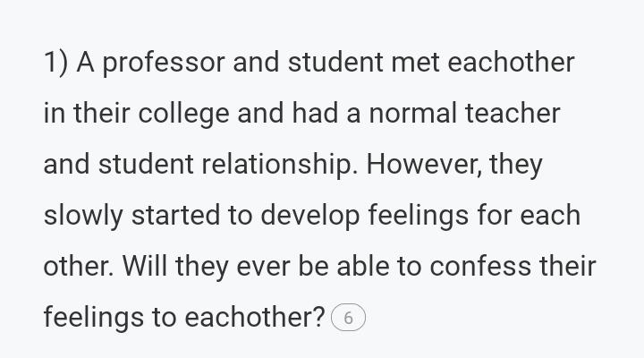
Task: Click the word "Will" in the fifth line
Action: tap(145, 266)
